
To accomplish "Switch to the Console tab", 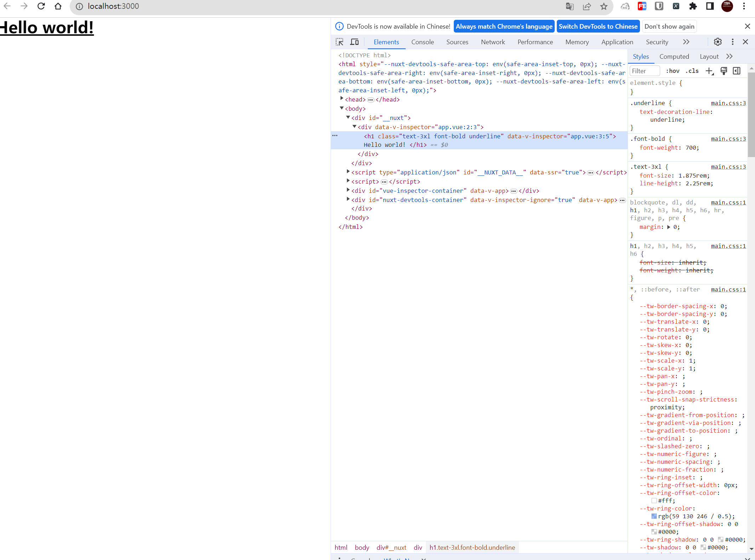I will 422,42.
